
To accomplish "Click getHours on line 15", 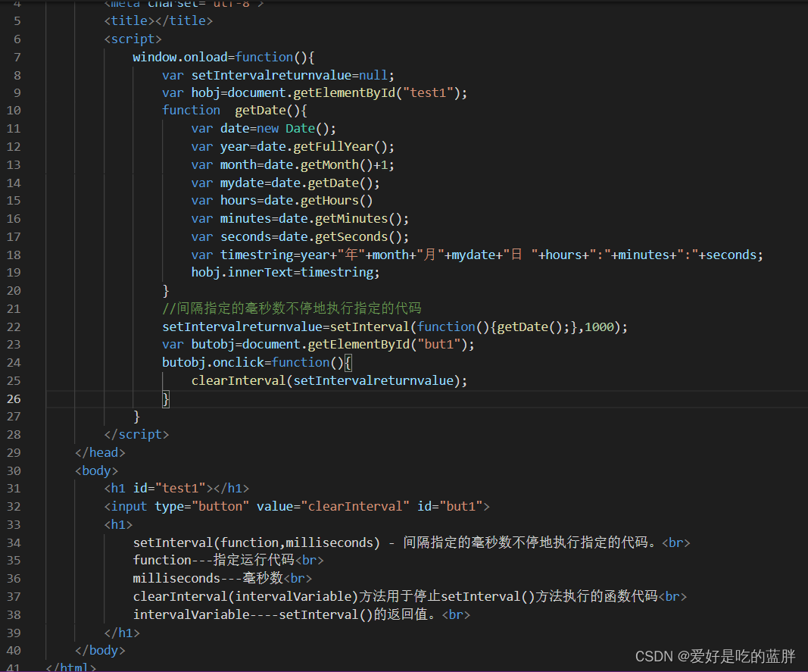I will coord(330,200).
